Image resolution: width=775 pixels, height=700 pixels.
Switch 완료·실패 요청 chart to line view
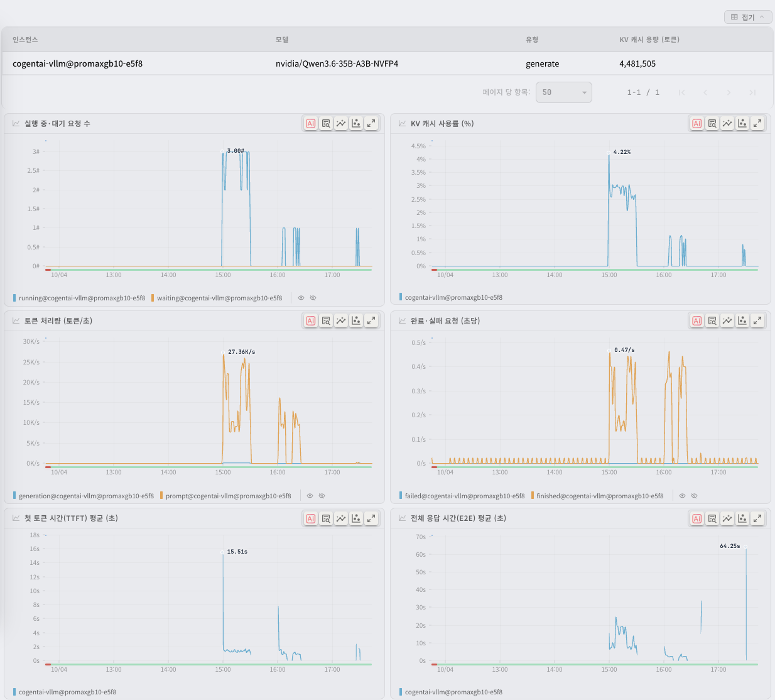point(727,320)
